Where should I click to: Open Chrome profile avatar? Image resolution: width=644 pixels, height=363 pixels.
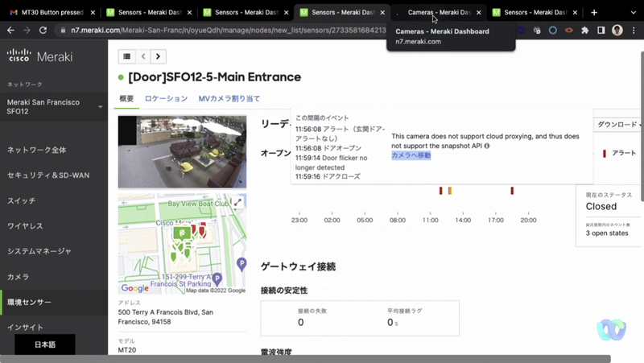(x=617, y=31)
